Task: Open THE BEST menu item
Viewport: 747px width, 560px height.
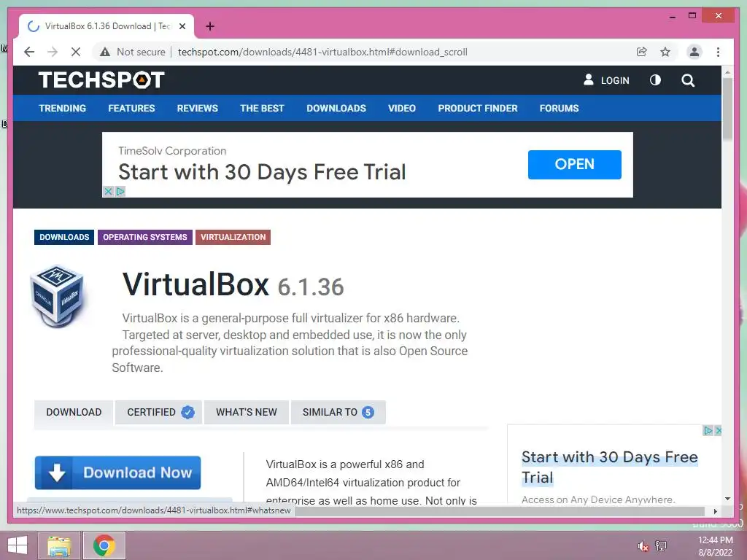Action: 262,108
